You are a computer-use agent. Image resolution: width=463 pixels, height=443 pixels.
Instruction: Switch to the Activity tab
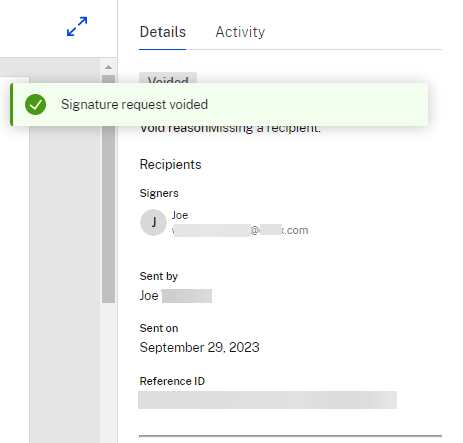240,32
